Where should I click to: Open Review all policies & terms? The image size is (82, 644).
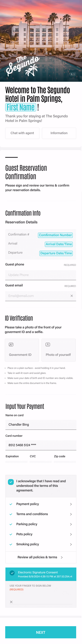coord(40,557)
